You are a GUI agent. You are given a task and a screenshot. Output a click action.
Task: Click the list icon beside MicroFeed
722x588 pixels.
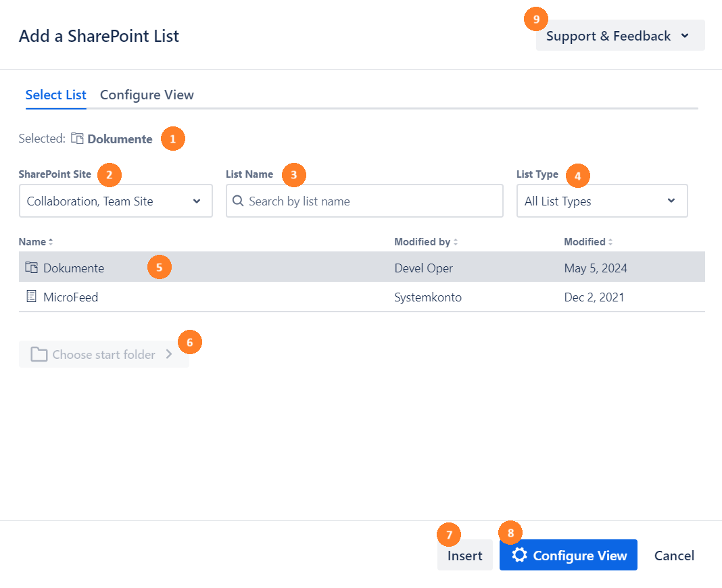[31, 297]
